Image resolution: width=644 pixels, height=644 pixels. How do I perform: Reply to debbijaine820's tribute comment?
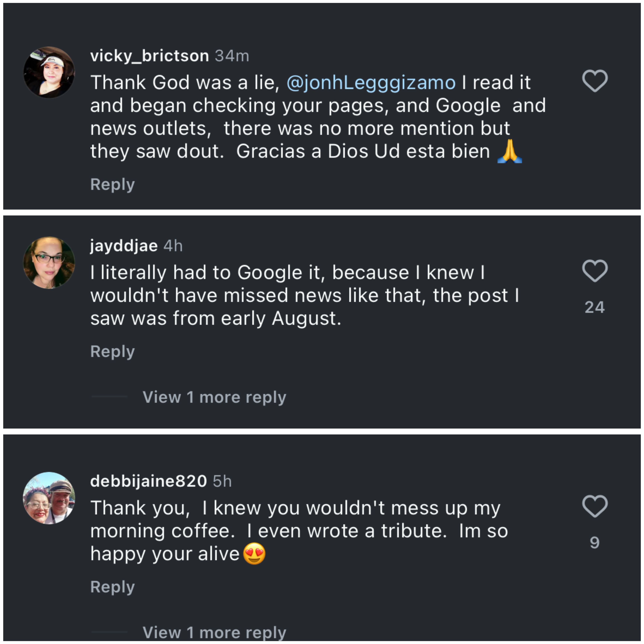[x=112, y=587]
